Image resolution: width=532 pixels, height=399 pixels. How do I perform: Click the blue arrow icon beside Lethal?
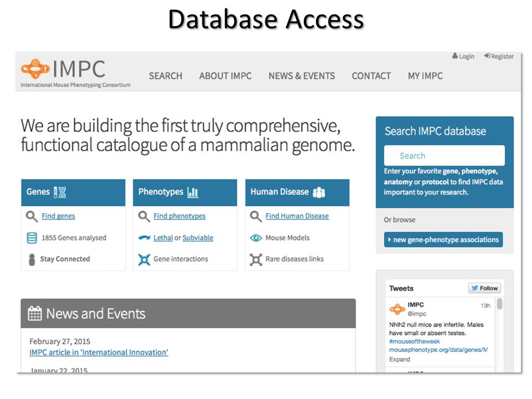point(144,238)
